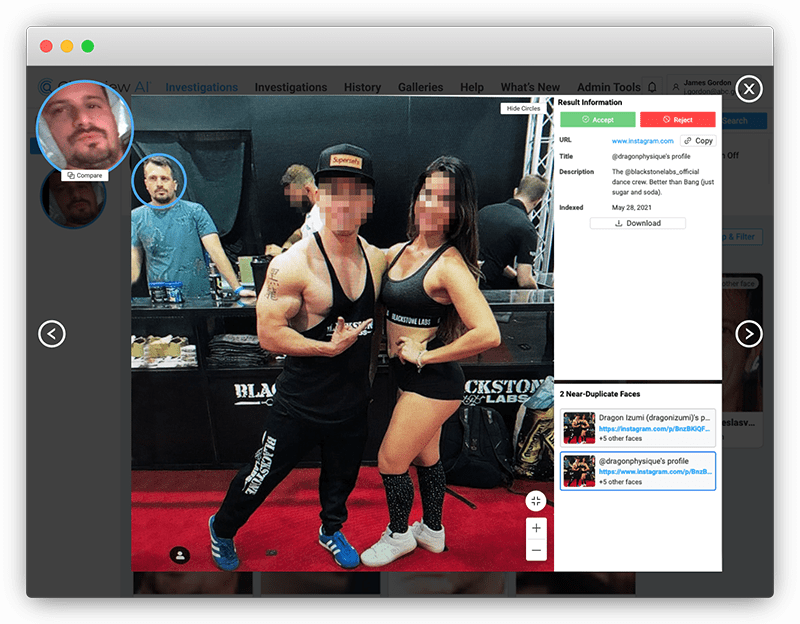Zoom out with the minus button

[x=536, y=551]
